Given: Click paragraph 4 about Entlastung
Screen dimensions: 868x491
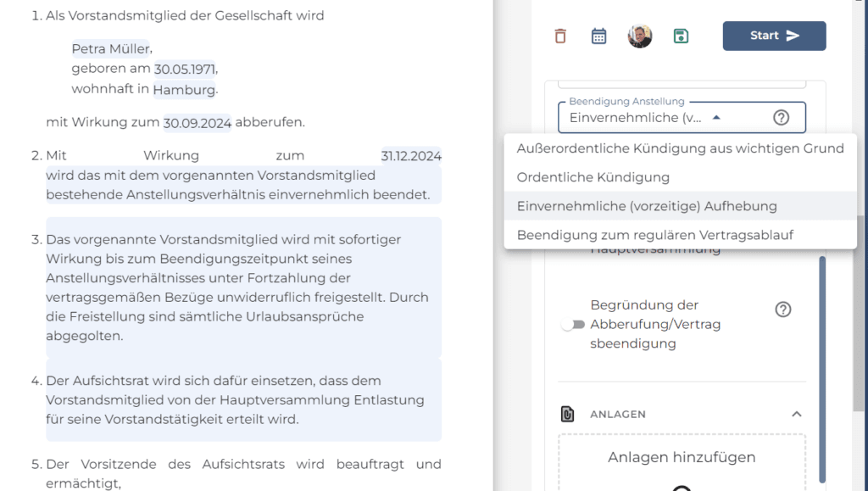Looking at the screenshot, I should (243, 399).
